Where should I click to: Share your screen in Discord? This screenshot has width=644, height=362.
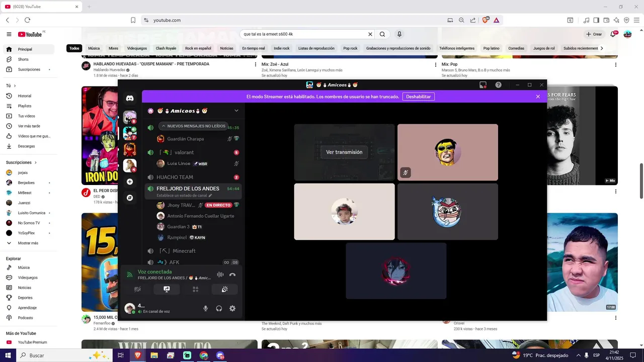[167, 289]
